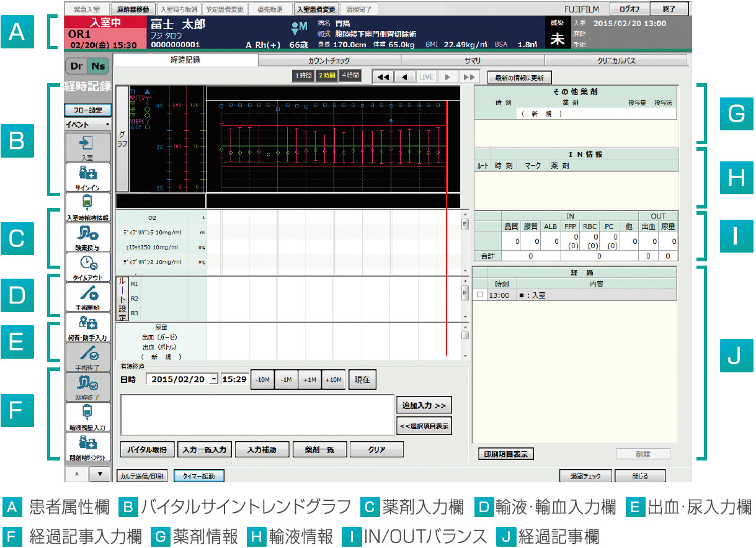Image resolution: width=756 pixels, height=548 pixels.
Task: Click the nursing notes text input area
Action: 257,414
